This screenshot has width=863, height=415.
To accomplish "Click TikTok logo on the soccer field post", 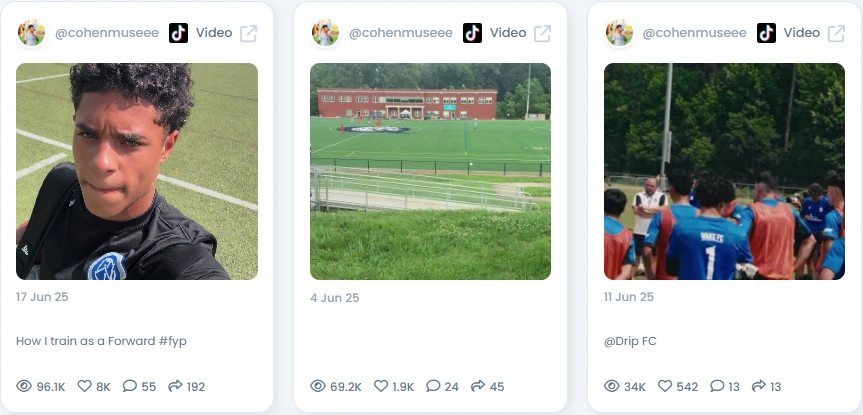I will click(x=472, y=33).
